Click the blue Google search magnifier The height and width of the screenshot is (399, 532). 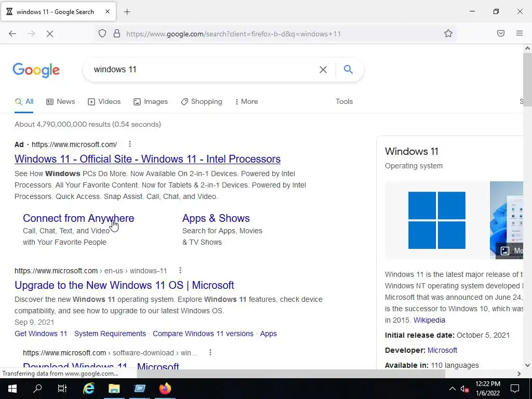[x=348, y=69]
